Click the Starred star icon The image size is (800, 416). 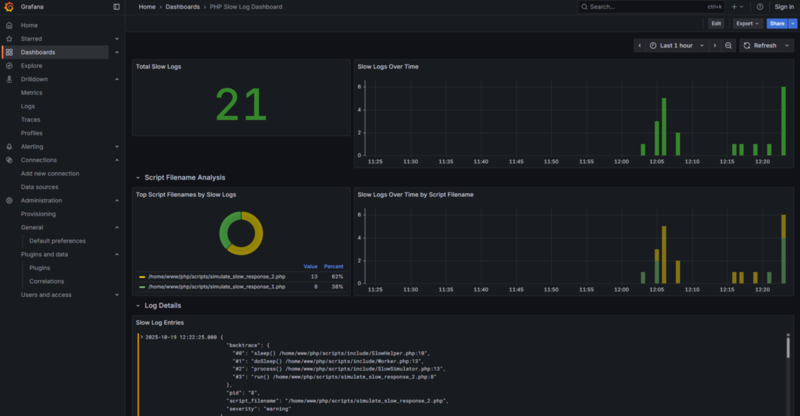[x=9, y=39]
